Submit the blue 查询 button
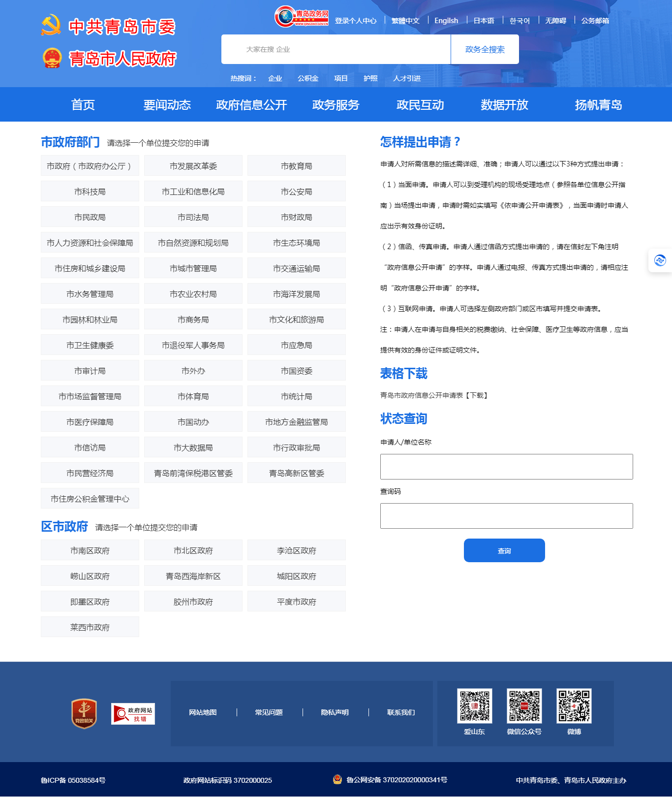The image size is (672, 799). pyautogui.click(x=504, y=550)
